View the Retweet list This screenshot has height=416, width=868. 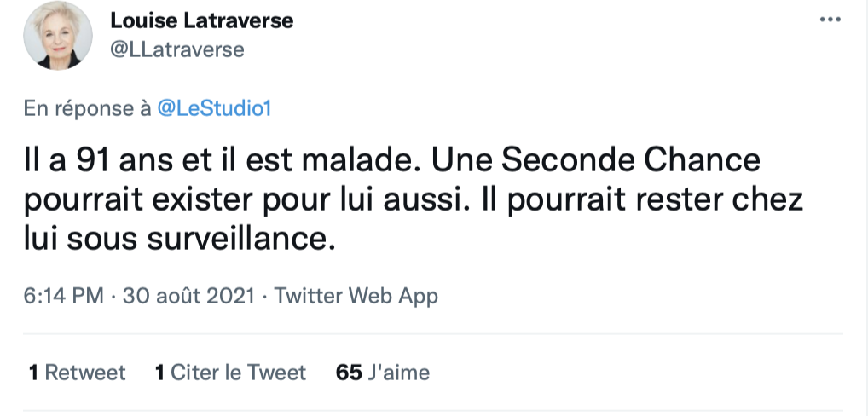click(x=77, y=373)
